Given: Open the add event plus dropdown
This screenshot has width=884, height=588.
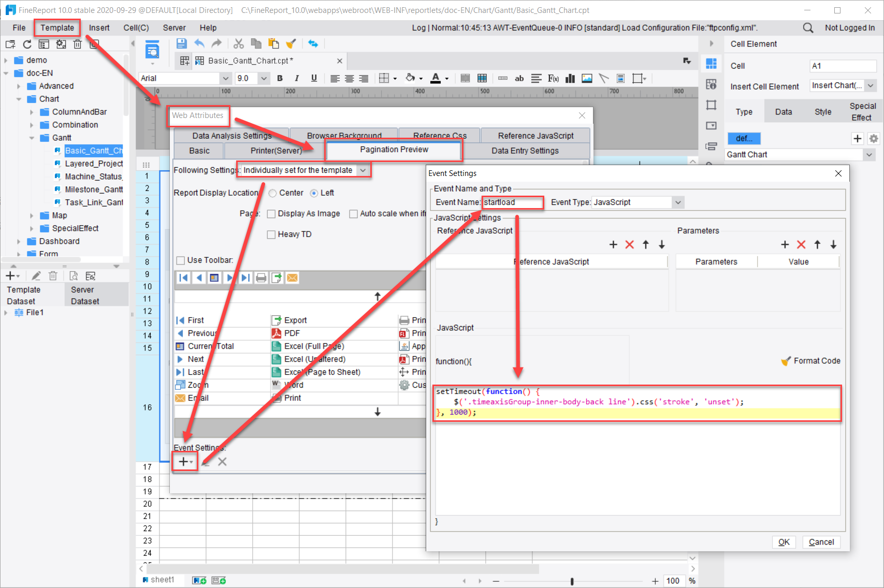Looking at the screenshot, I should (185, 461).
